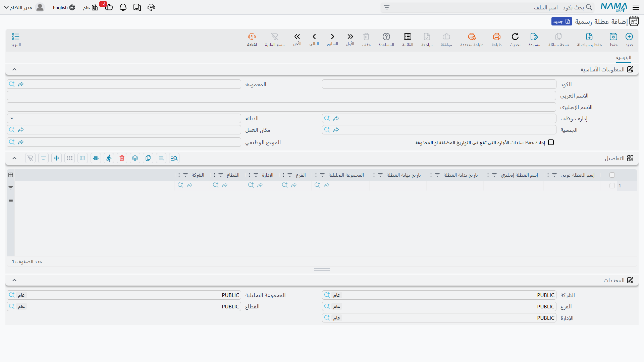Click the حفظ save icon
The image size is (644, 362).
pyautogui.click(x=613, y=37)
